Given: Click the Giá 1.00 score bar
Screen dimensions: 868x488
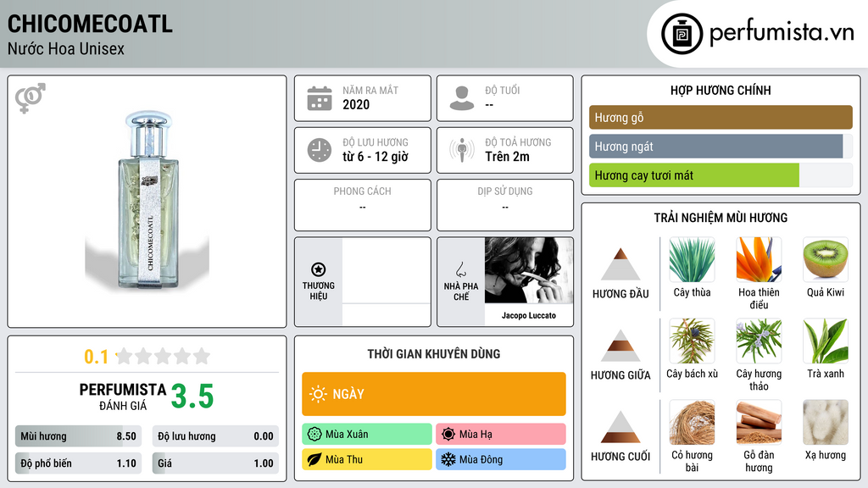Looking at the screenshot, I should (215, 463).
